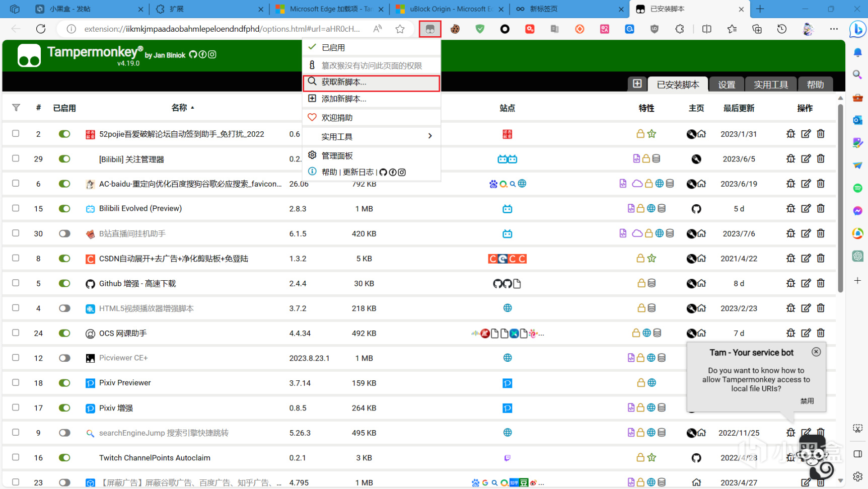Click the Pixiv Previewer script name
Viewport: 868px width, 489px height.
click(x=125, y=383)
